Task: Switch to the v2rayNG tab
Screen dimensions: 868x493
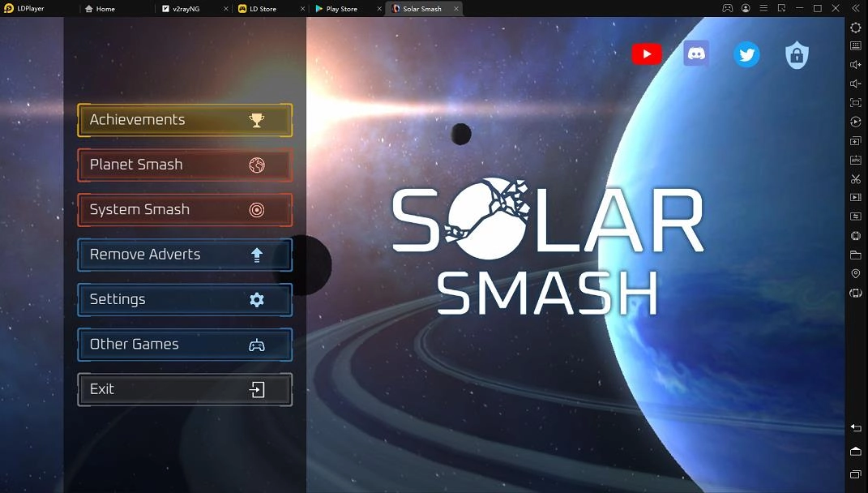Action: [x=181, y=9]
